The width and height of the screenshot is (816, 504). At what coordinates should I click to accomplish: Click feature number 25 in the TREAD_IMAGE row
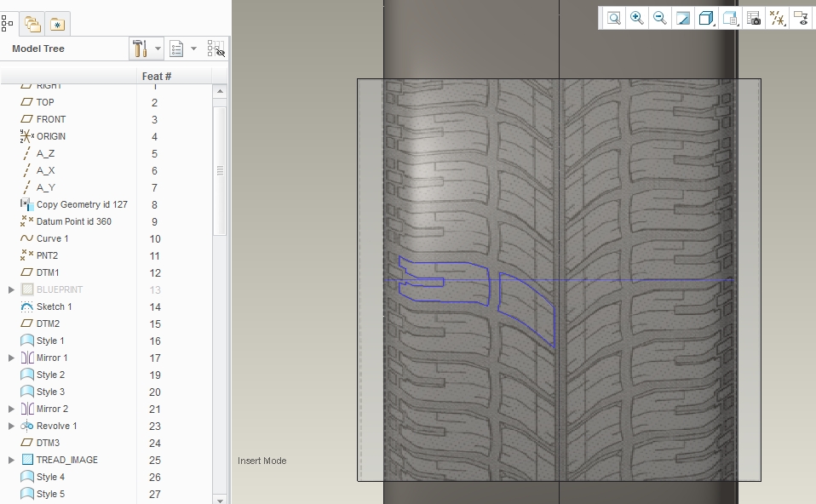click(155, 461)
